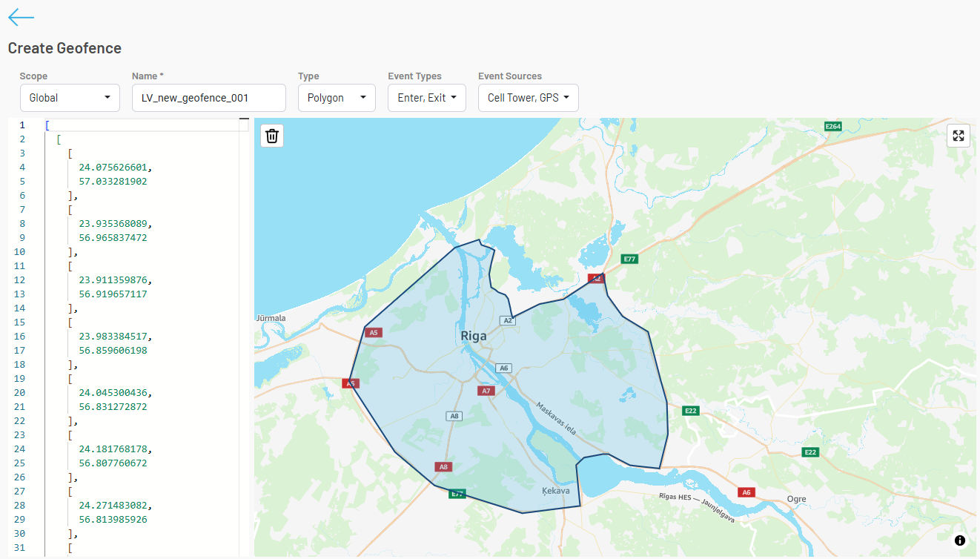Image resolution: width=980 pixels, height=559 pixels.
Task: Open Event Sources dropdown Cell Tower, GPS
Action: point(529,98)
